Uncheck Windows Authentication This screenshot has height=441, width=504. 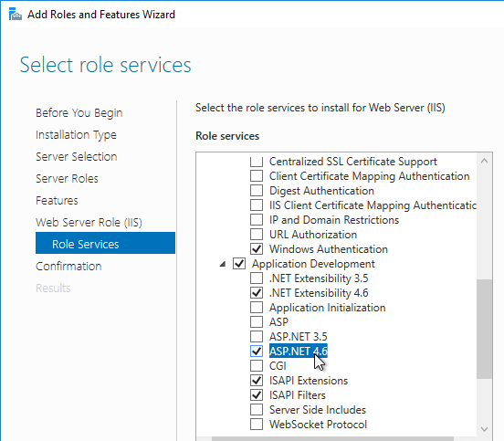[257, 249]
